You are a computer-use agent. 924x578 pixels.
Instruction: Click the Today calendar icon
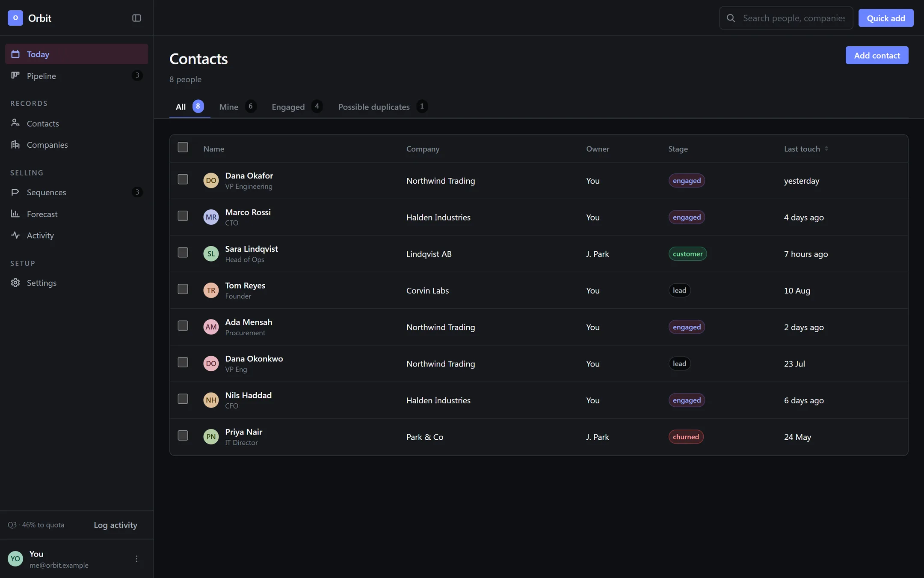pyautogui.click(x=15, y=54)
